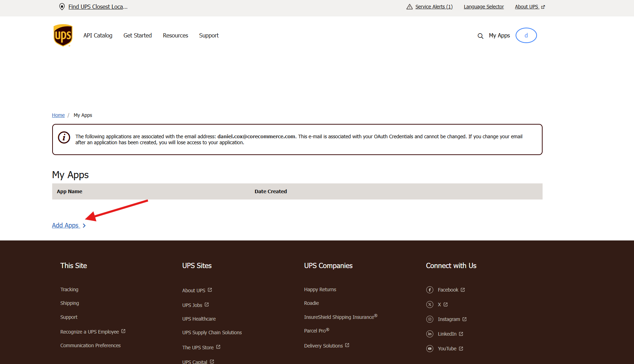Click the Date Created column header
634x364 pixels.
click(271, 191)
